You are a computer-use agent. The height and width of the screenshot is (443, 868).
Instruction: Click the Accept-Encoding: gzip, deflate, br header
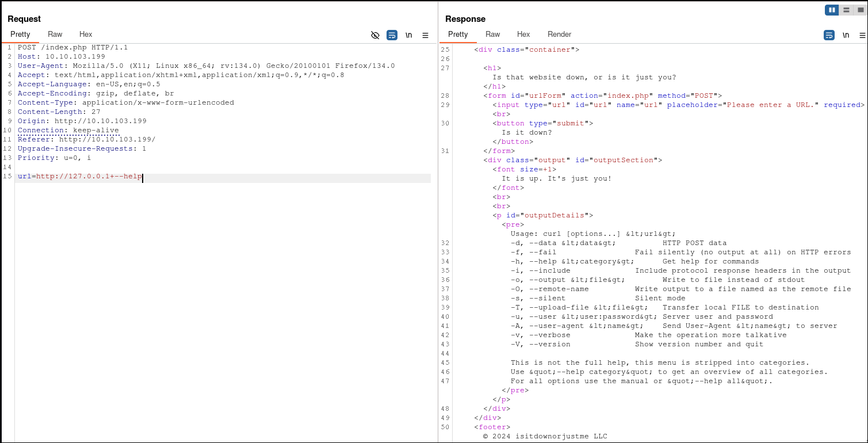point(96,93)
